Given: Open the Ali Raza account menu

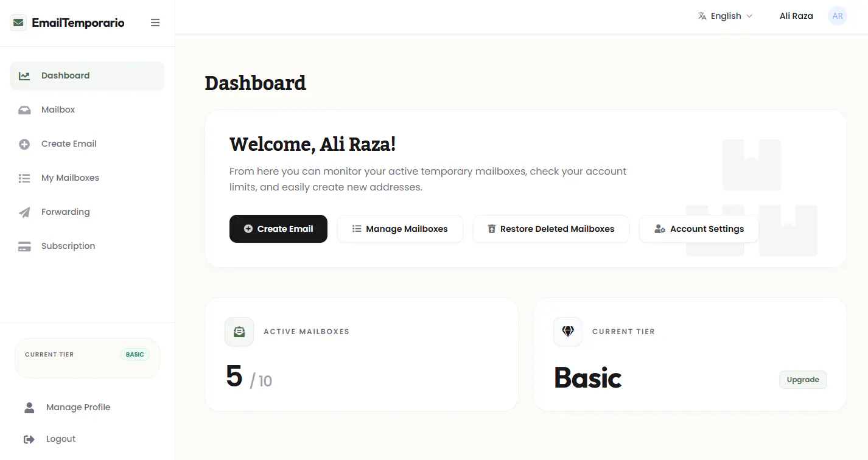Looking at the screenshot, I should [796, 16].
